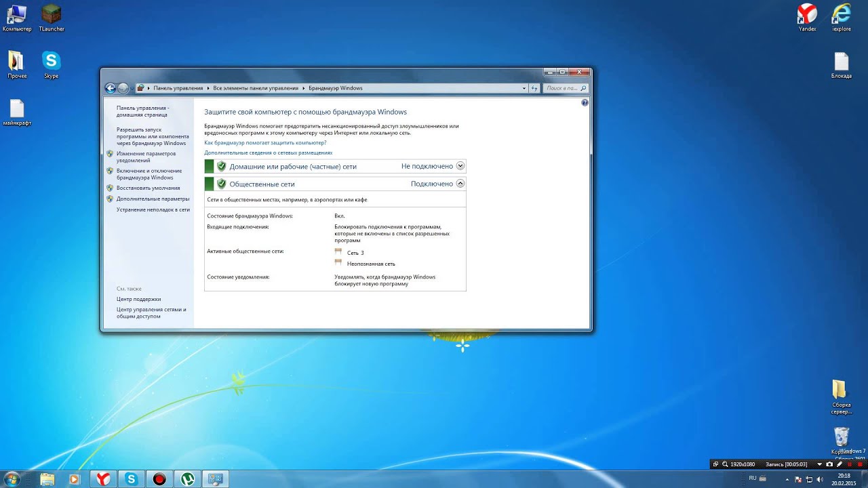Open Изменение параметров уведомлений link
The height and width of the screenshot is (488, 868).
(x=146, y=157)
